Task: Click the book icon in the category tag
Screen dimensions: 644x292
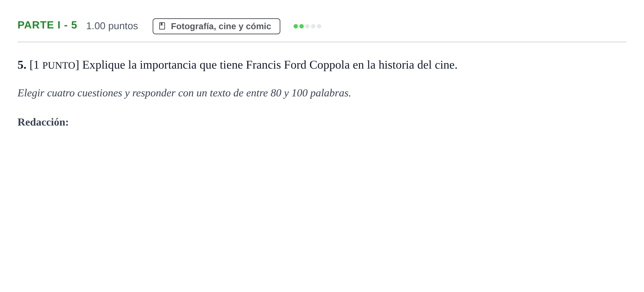Action: click(x=162, y=26)
